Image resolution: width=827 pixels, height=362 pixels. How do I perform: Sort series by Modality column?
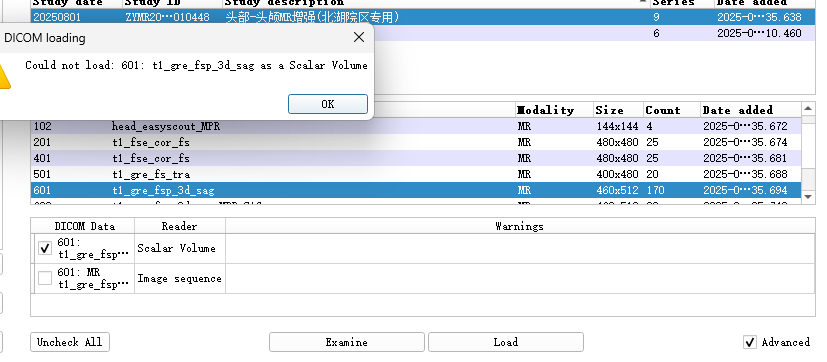(554, 110)
